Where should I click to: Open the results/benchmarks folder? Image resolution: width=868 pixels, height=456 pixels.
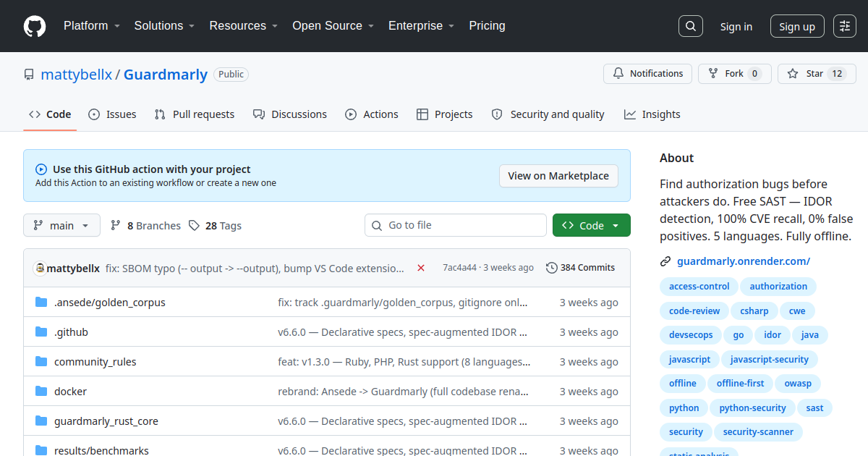click(101, 450)
